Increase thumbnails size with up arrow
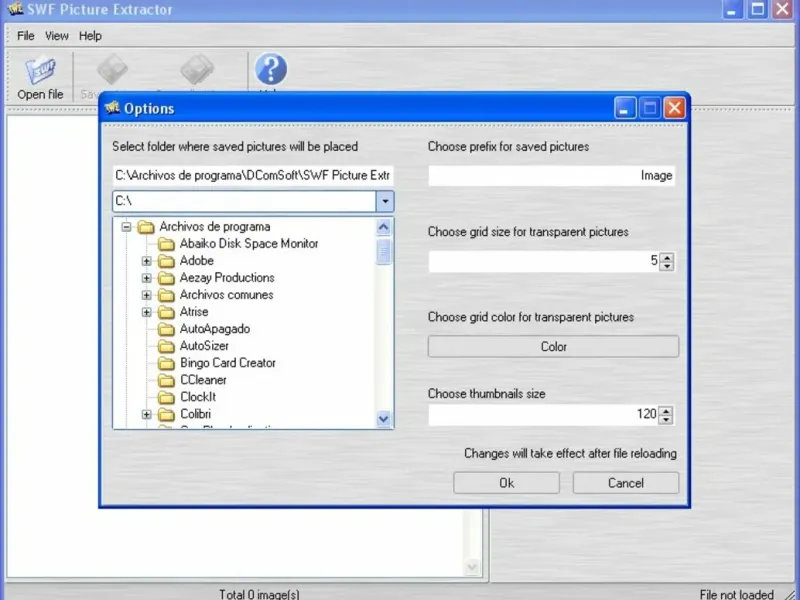 666,410
